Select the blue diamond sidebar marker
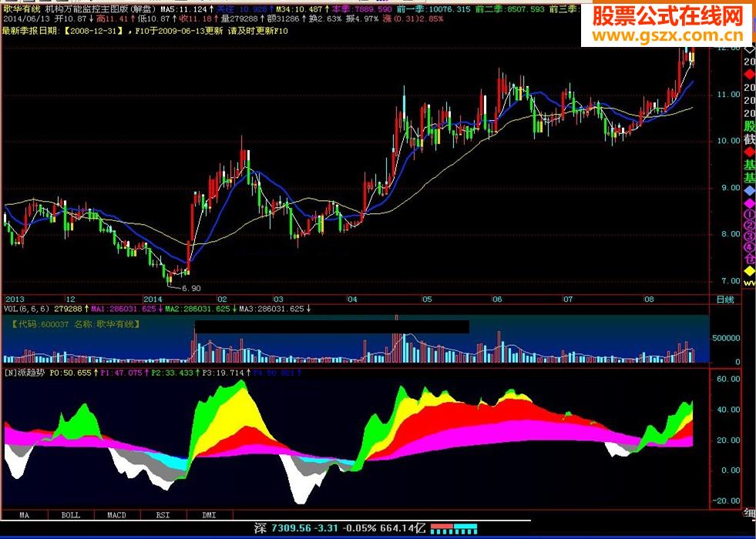 [x=749, y=191]
